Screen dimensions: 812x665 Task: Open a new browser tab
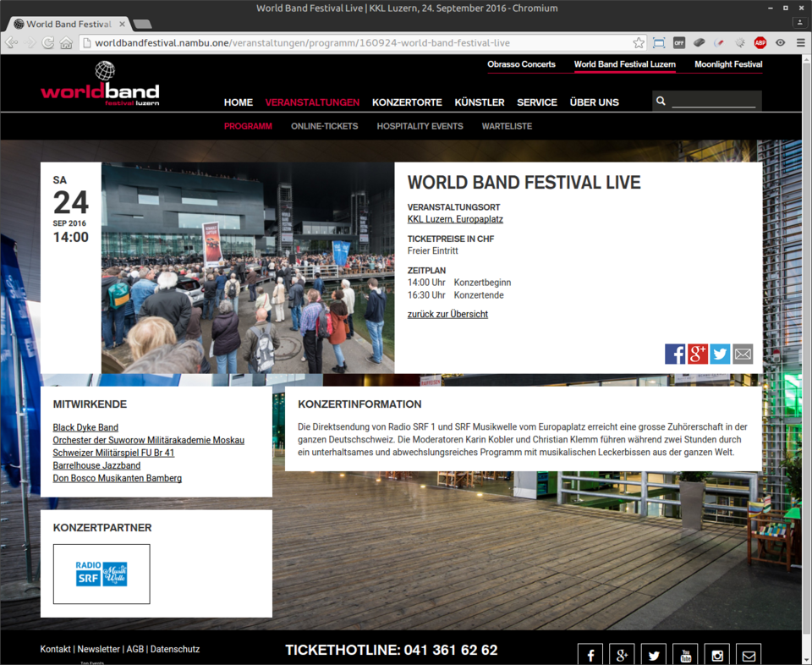[142, 24]
